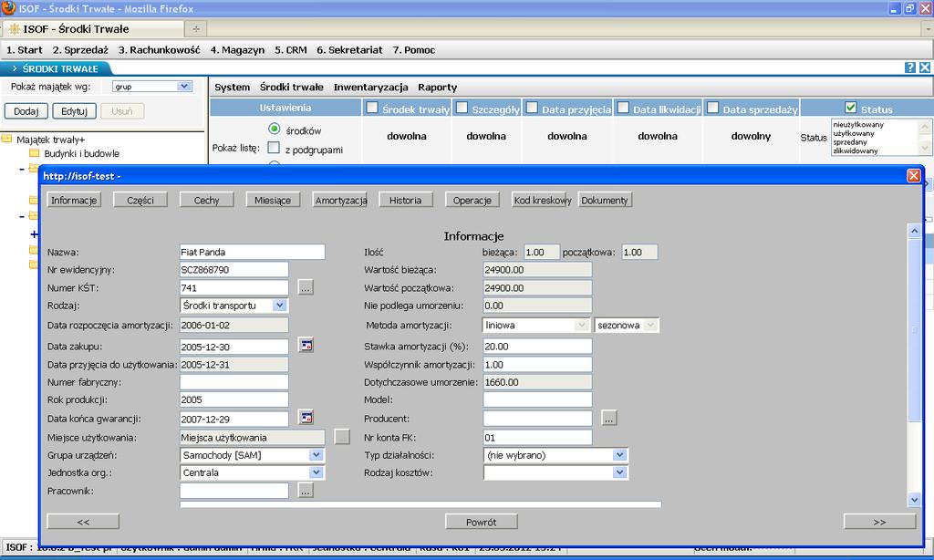Select zlikwidowany in the Status list
Screen dimensions: 934x560
856,150
